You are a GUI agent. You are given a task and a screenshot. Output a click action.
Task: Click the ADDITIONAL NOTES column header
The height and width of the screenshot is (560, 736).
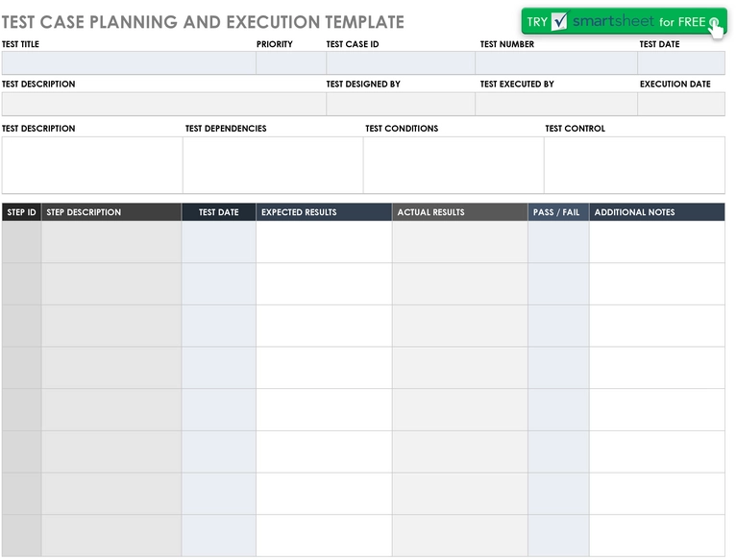(657, 212)
